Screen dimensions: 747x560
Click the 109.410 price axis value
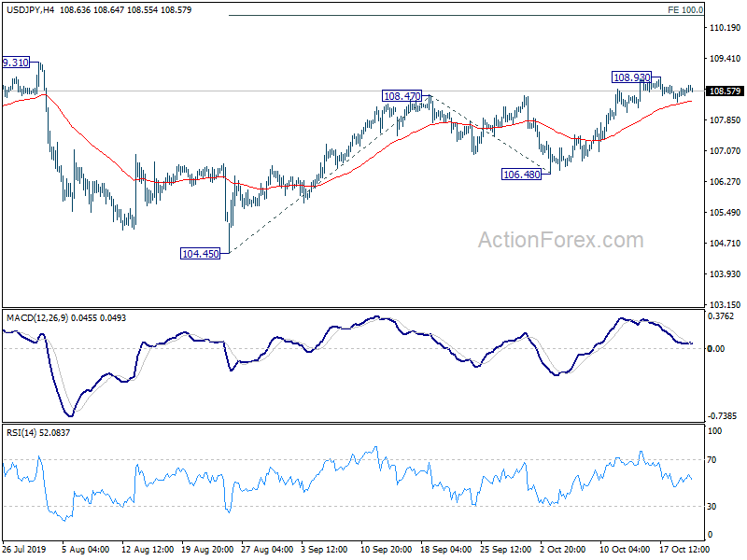(725, 59)
